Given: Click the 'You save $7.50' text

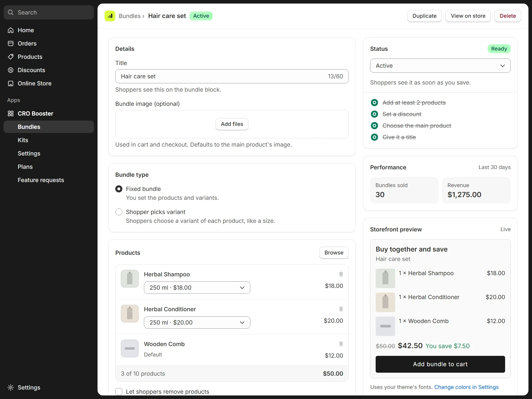Looking at the screenshot, I should tap(447, 346).
